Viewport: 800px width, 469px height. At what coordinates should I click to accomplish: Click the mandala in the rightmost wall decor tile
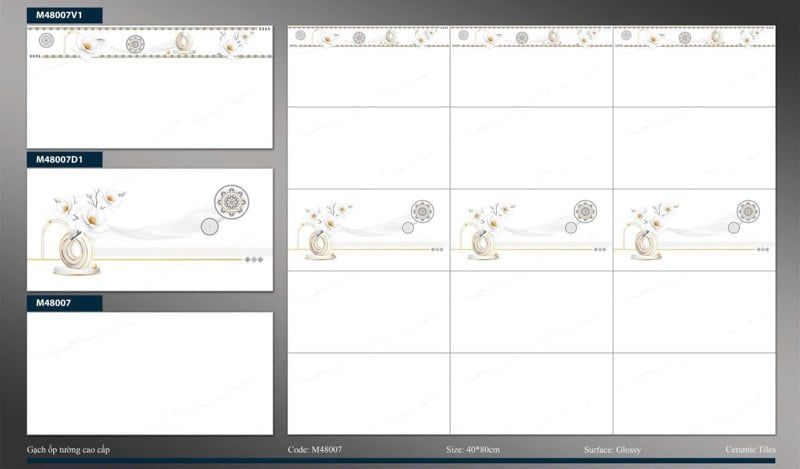748,211
